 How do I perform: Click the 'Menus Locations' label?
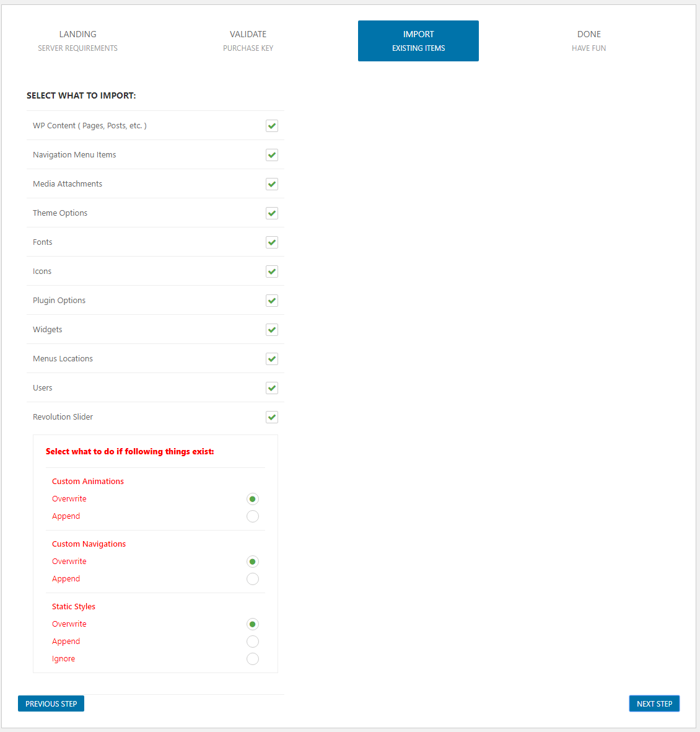[63, 358]
